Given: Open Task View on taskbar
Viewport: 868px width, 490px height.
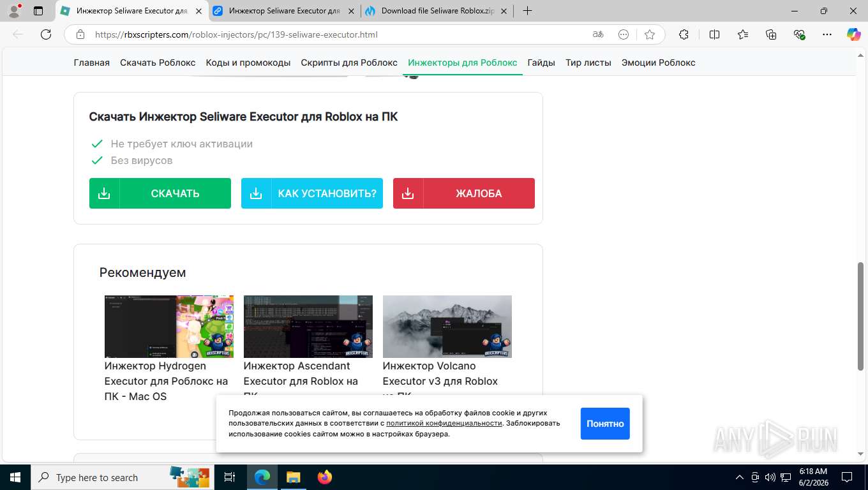Looking at the screenshot, I should (230, 477).
